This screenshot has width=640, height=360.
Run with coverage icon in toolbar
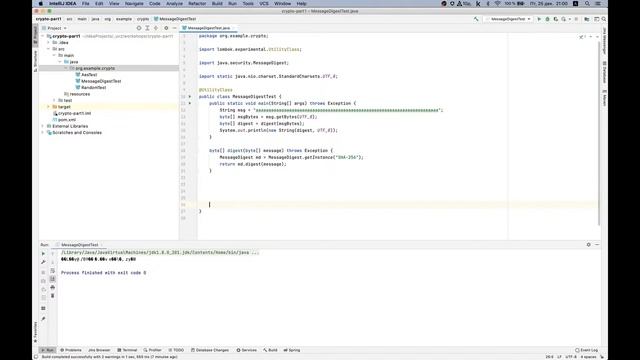(556, 19)
